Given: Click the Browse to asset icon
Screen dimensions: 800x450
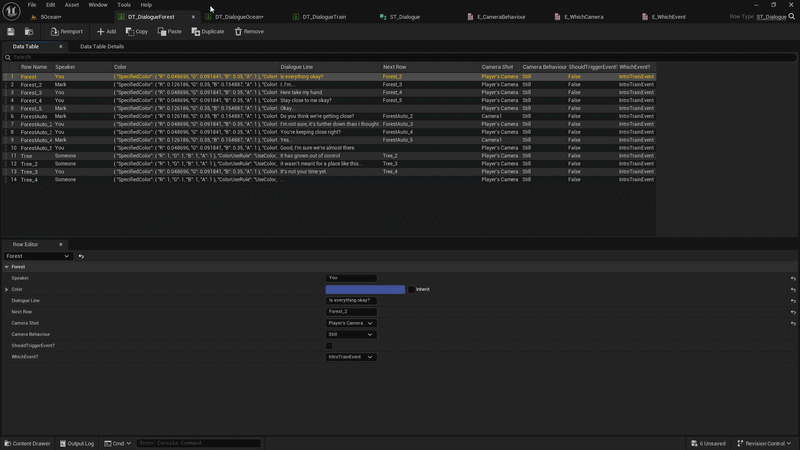Looking at the screenshot, I should tap(29, 31).
